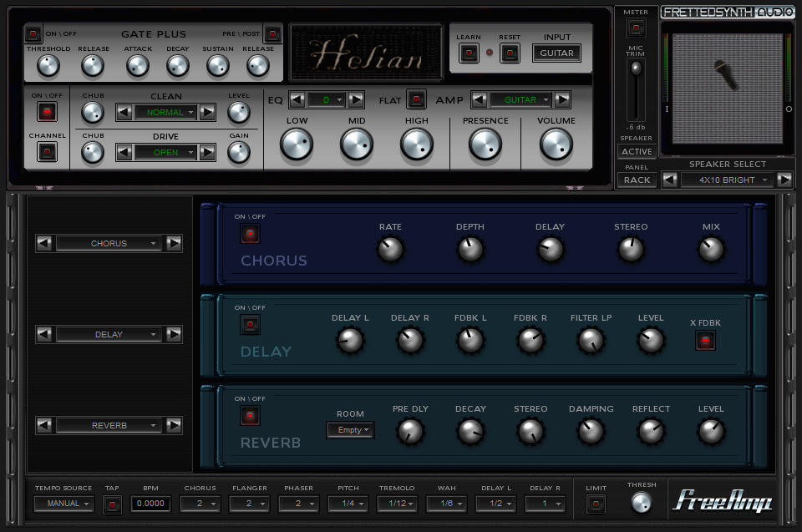802x532 pixels.
Task: Click the speaker ACTIVE button
Action: [x=637, y=151]
